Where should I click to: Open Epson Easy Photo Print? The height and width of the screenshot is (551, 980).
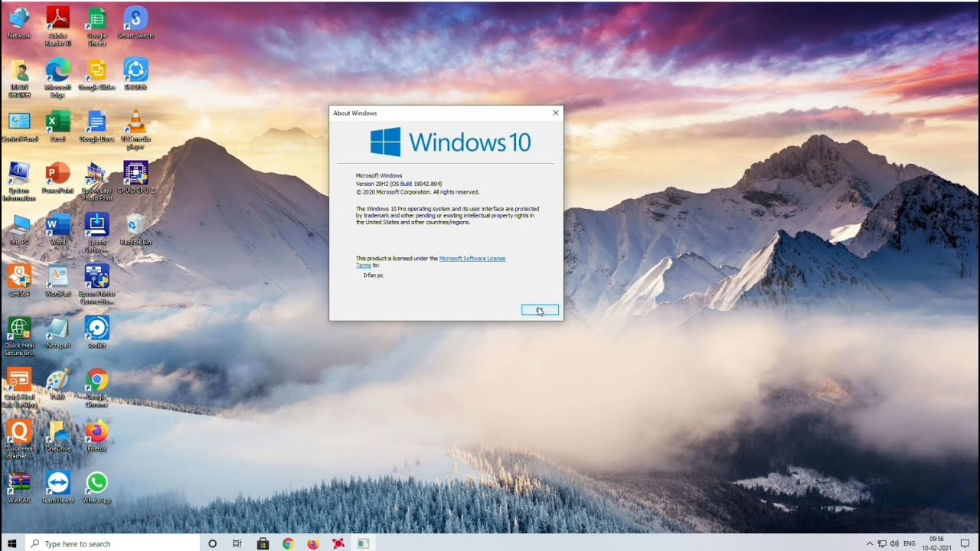click(96, 181)
